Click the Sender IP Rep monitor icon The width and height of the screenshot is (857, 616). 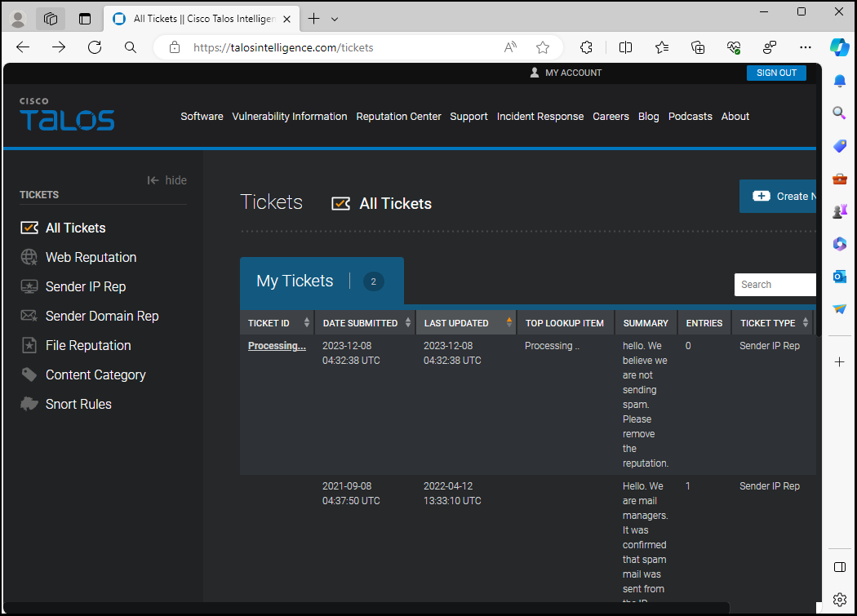pyautogui.click(x=29, y=286)
